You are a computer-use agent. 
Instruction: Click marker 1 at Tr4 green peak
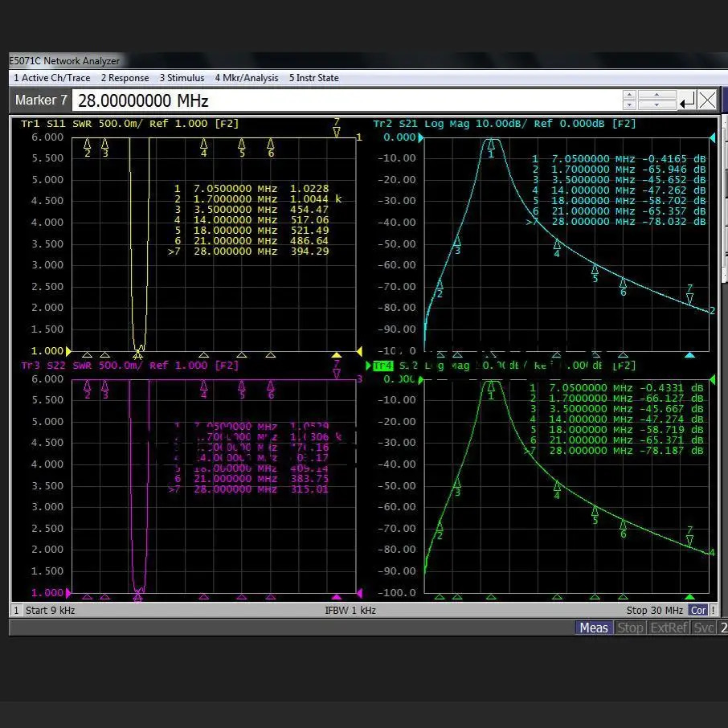(x=491, y=391)
